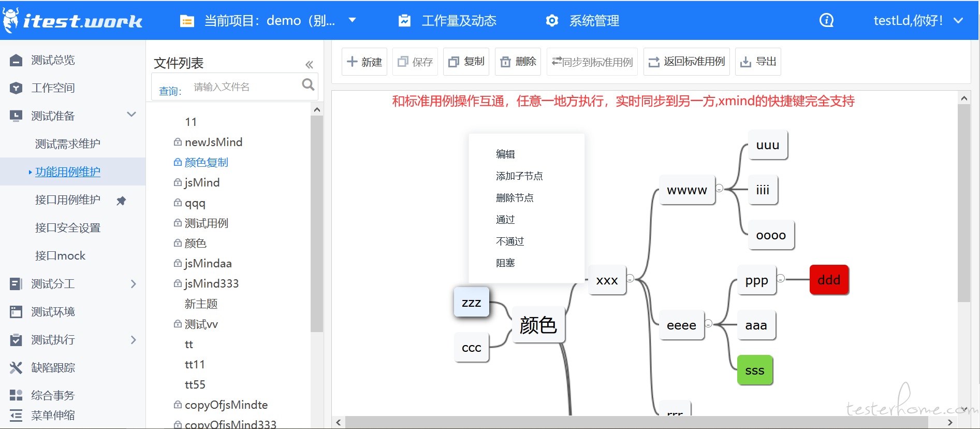Select newJsMind file

click(213, 142)
